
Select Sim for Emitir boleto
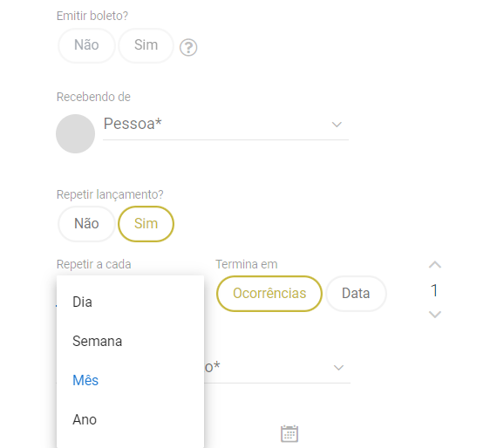pos(146,45)
